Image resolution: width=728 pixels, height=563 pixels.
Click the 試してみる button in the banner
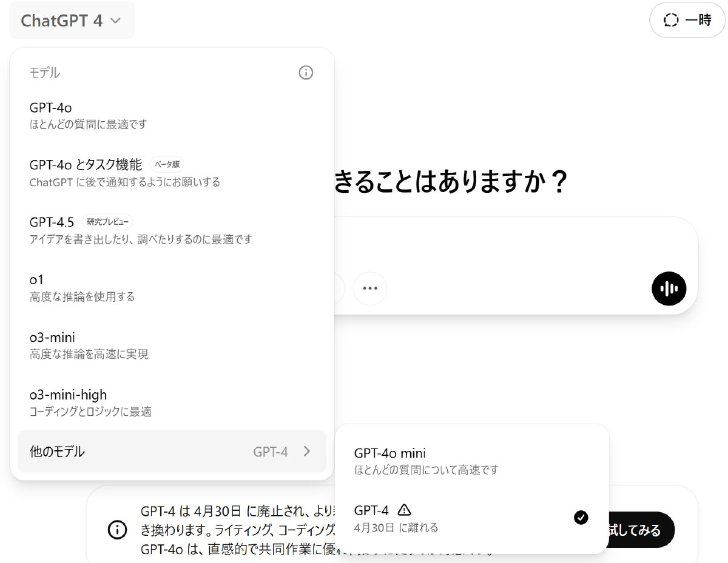642,530
